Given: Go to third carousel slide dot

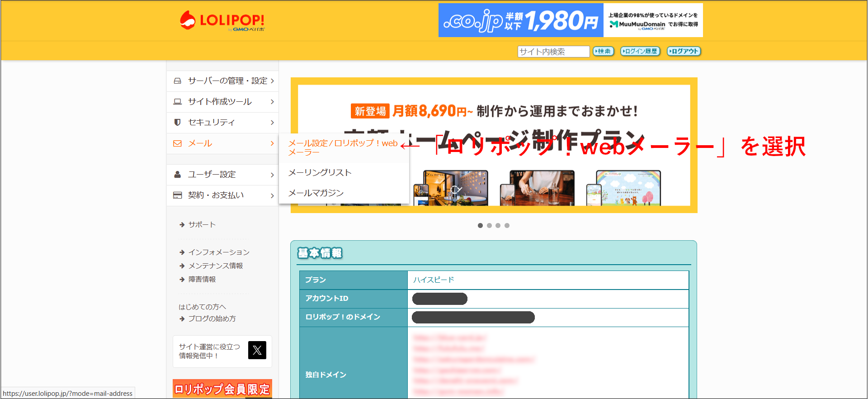Looking at the screenshot, I should pos(498,226).
